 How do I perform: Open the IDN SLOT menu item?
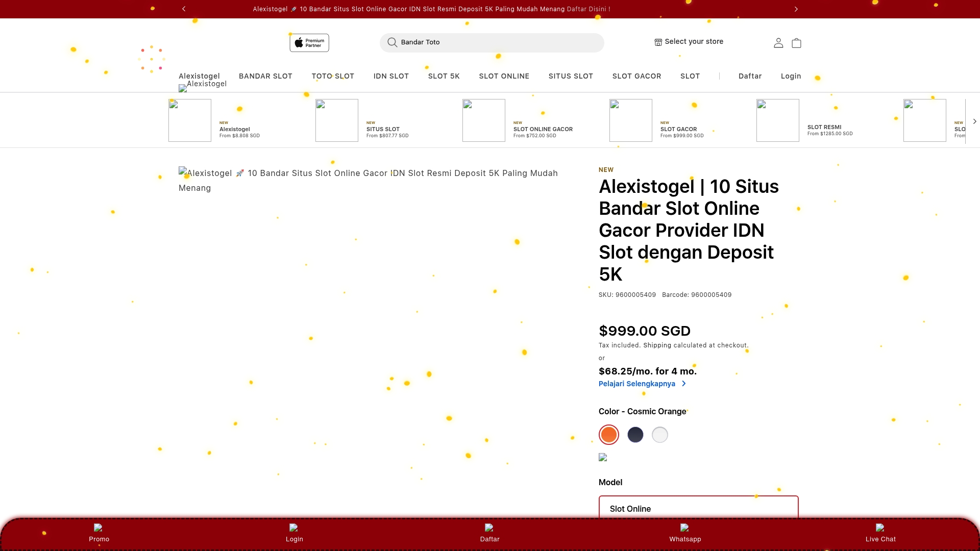tap(391, 76)
